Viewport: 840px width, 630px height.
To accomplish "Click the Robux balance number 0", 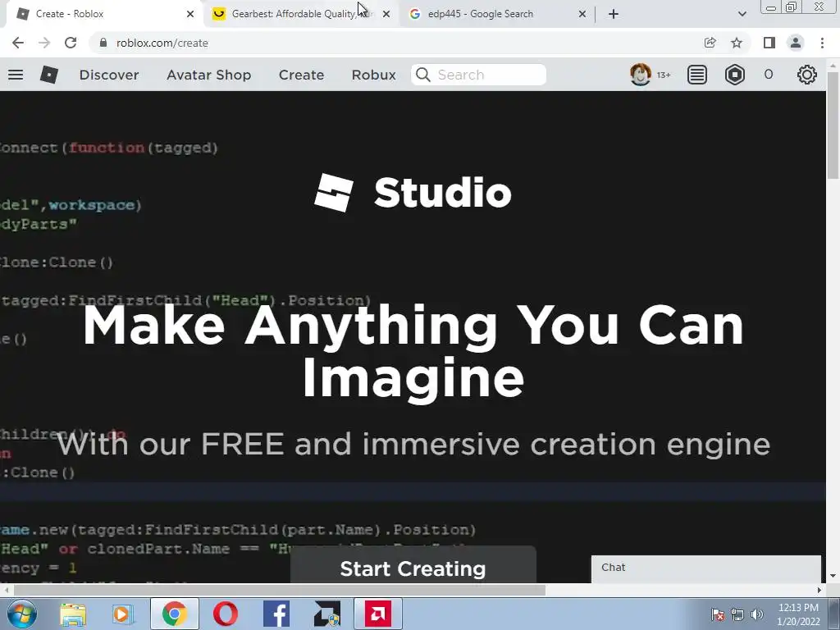I will [x=768, y=75].
